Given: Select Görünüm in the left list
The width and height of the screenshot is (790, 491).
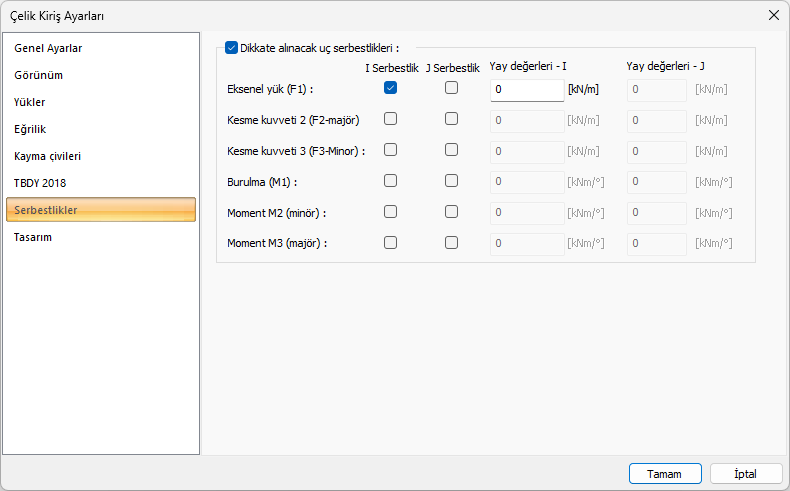Looking at the screenshot, I should pos(38,75).
